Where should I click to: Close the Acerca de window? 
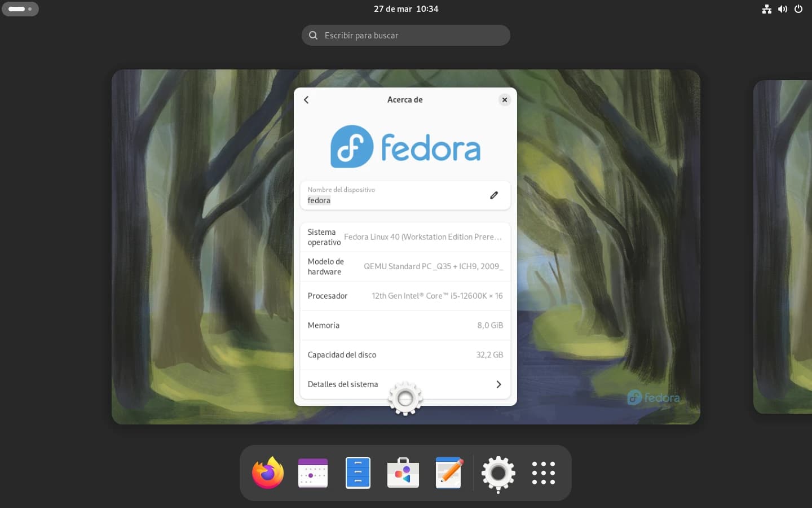pos(505,100)
